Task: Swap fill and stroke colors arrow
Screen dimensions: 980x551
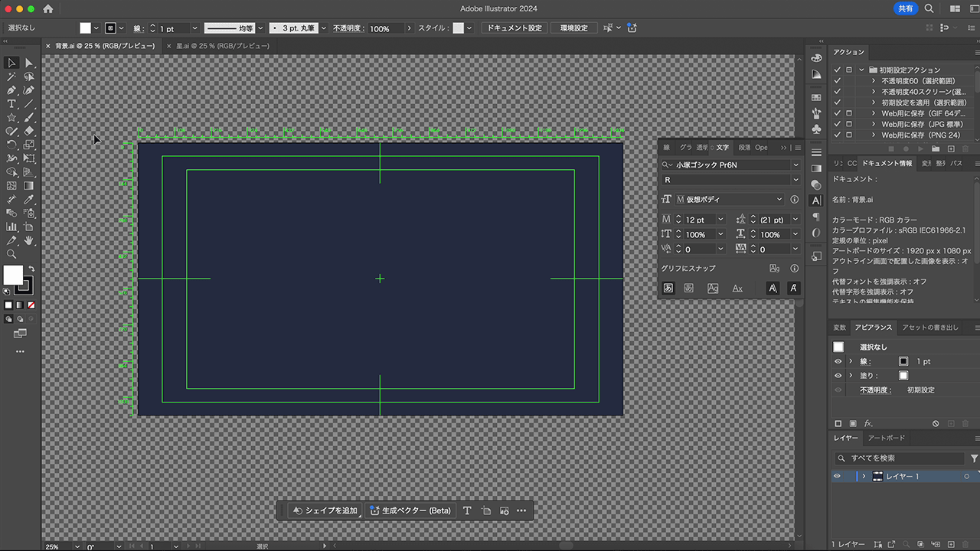Action: click(31, 269)
